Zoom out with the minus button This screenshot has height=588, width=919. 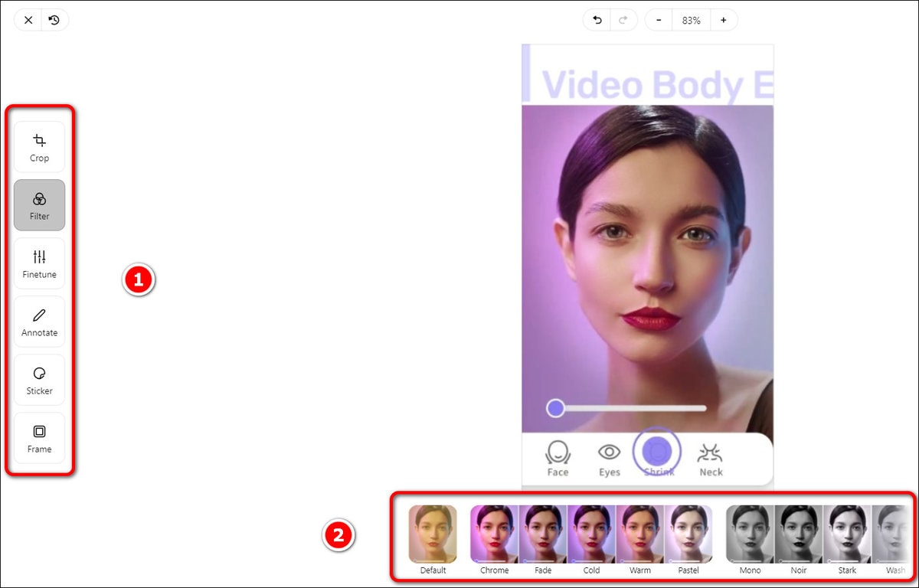click(x=659, y=21)
